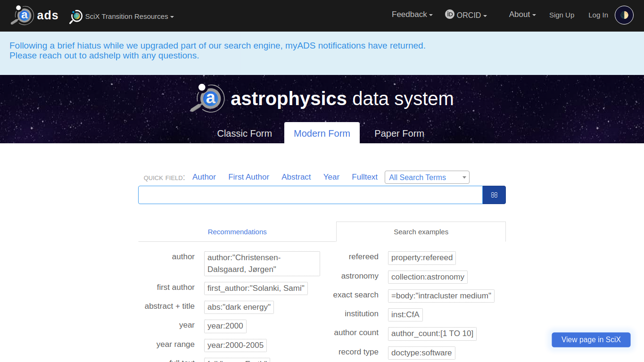The image size is (644, 362).
Task: Insert the Author quick field
Action: point(204,177)
